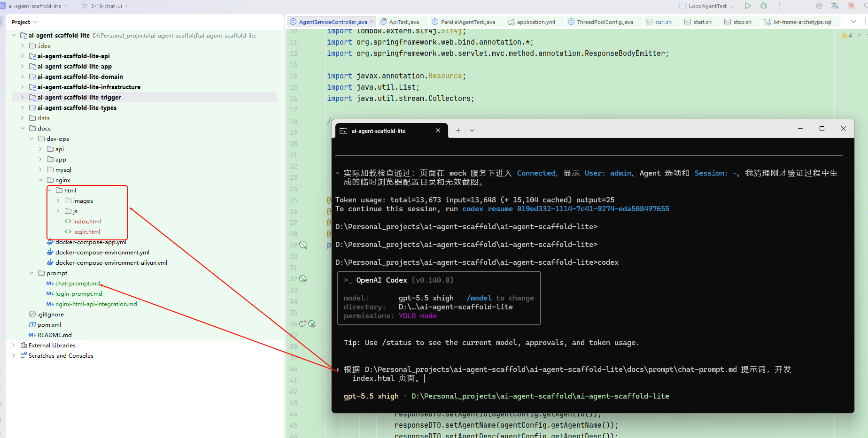Jump to previous highlighted problem arrow
The image size is (868, 438).
pyautogui.click(x=859, y=35)
